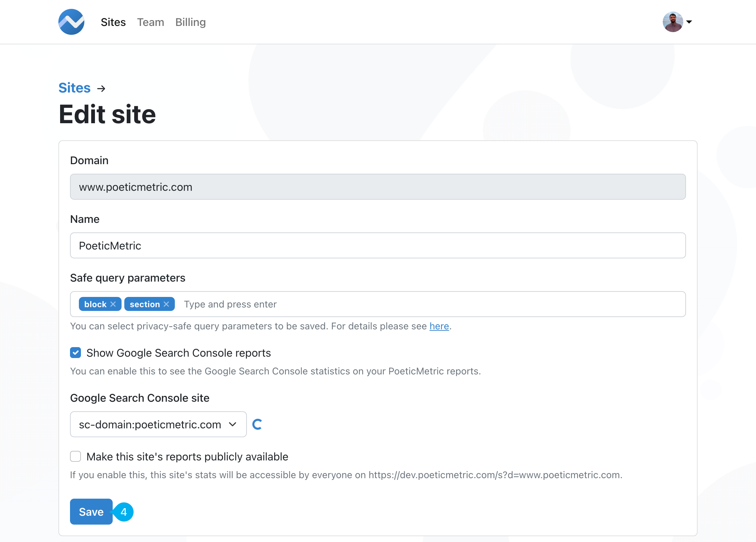Remove the 'section' query parameter tag
The width and height of the screenshot is (756, 542).
(166, 304)
